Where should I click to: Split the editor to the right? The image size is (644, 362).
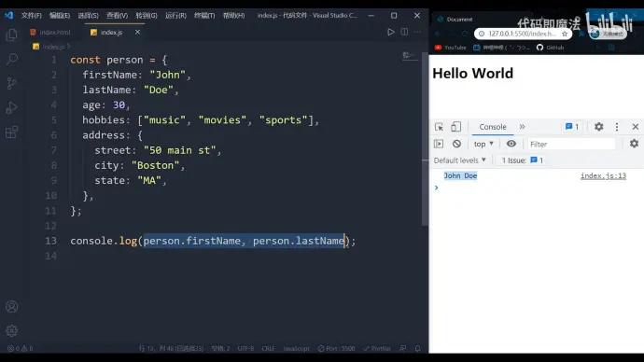[404, 32]
